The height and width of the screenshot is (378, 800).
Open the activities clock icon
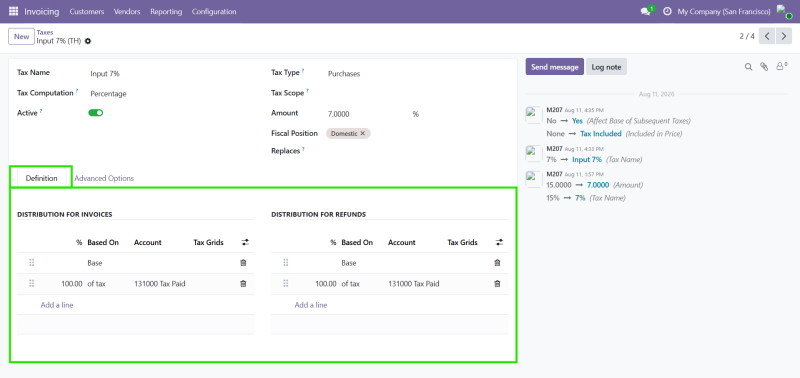(x=667, y=11)
